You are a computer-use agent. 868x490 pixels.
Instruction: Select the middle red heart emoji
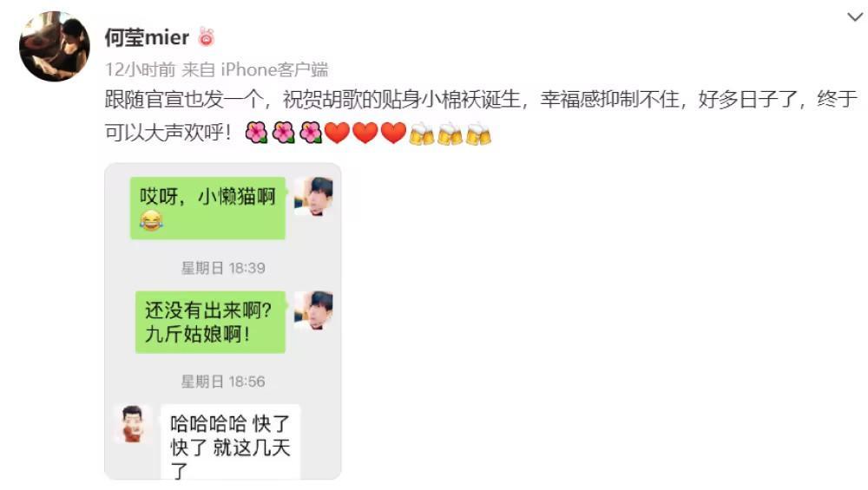click(x=365, y=133)
